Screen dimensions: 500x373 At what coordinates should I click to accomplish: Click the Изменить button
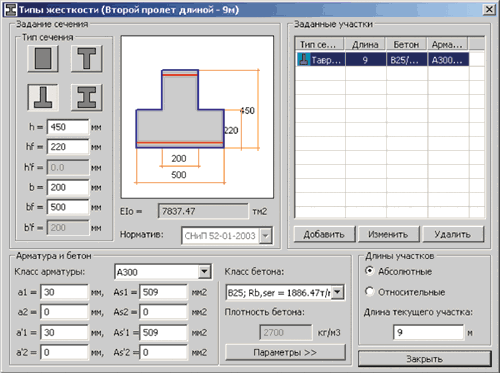388,234
